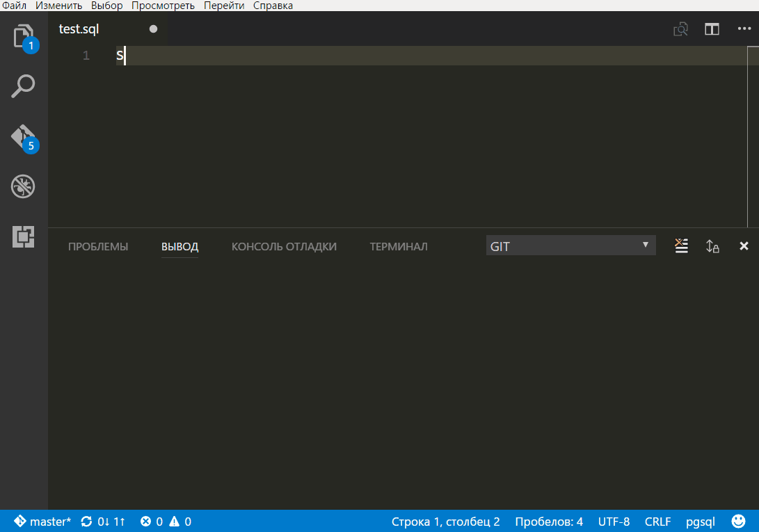This screenshot has width=759, height=532.
Task: Toggle output scroll lock
Action: click(712, 245)
